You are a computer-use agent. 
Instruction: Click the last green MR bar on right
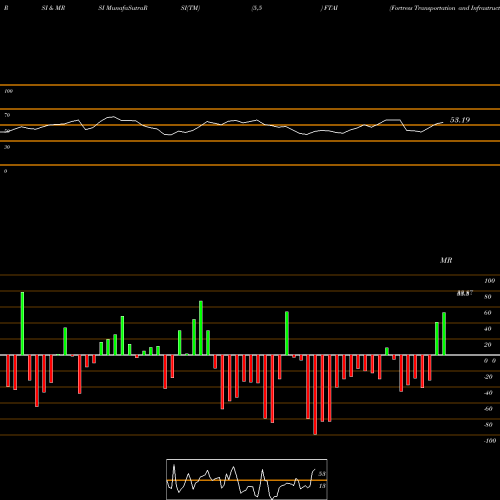point(444,333)
